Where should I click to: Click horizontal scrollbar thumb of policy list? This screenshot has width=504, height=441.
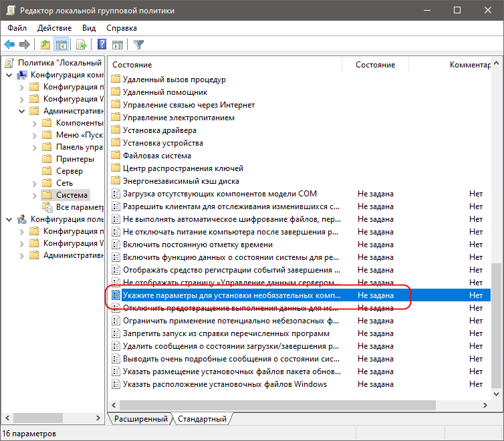[x=277, y=406]
